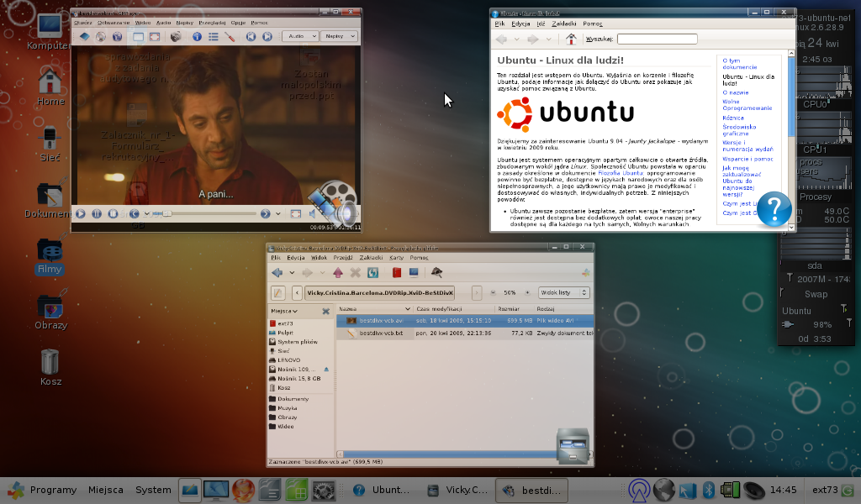
Task: Click the Bluetooth tray icon
Action: [708, 490]
